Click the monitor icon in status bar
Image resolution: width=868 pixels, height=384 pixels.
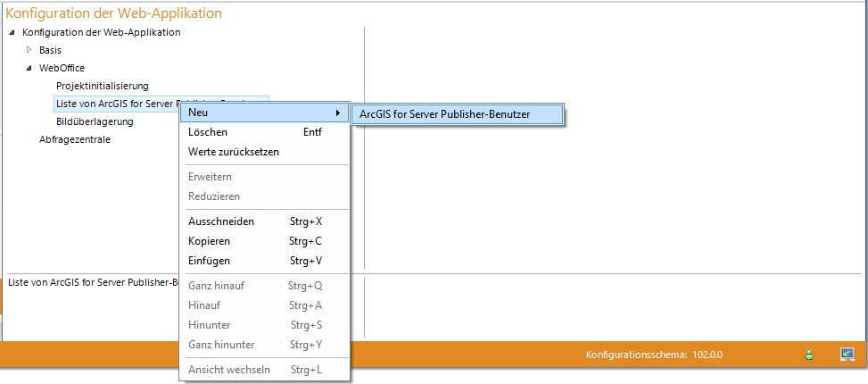click(847, 355)
